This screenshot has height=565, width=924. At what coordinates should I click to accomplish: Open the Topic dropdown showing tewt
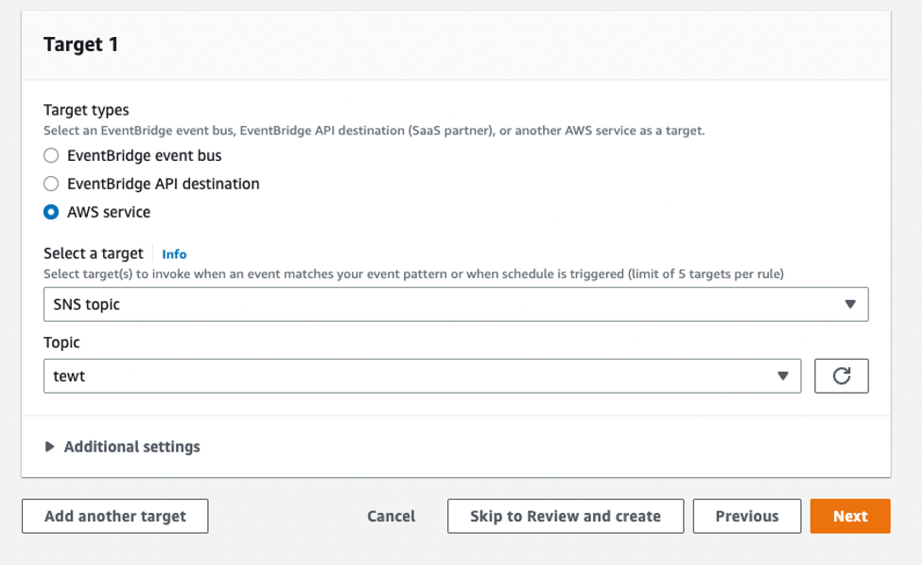(x=422, y=376)
